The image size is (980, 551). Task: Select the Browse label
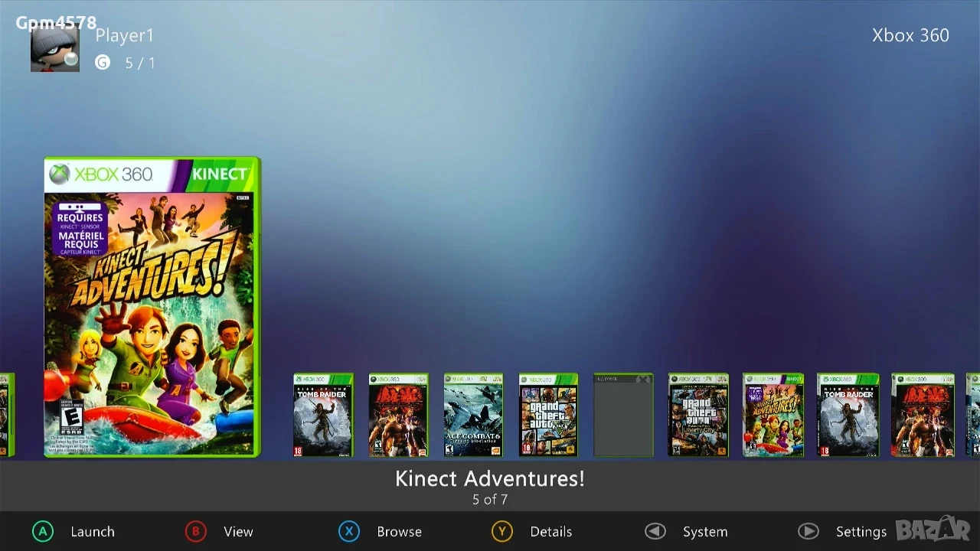[x=399, y=532]
